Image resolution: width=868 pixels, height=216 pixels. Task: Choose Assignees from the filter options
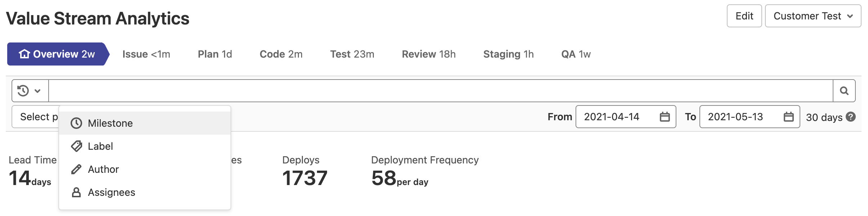tap(112, 192)
